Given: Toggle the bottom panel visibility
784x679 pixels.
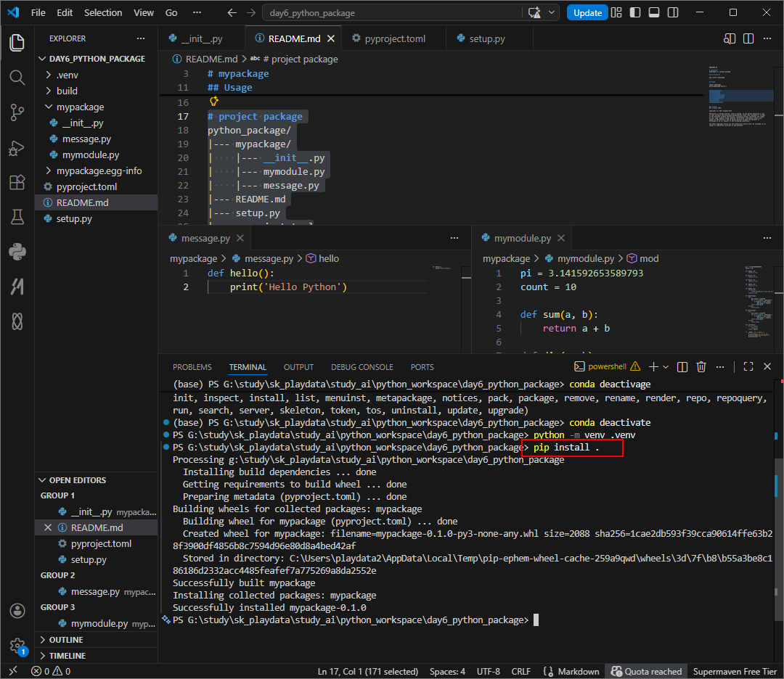Looking at the screenshot, I should (654, 12).
